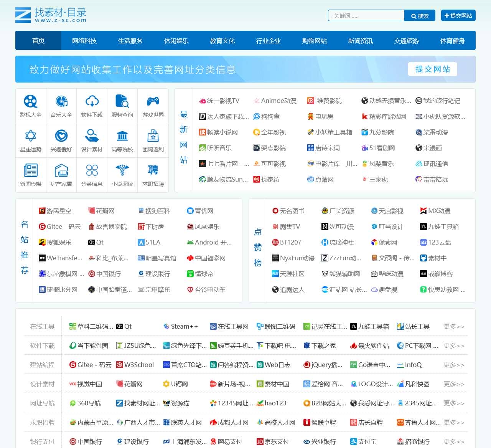Screen dimensions: 491x448
Task: Expand 更多>> in the 软件下载 row
Action: point(454,346)
